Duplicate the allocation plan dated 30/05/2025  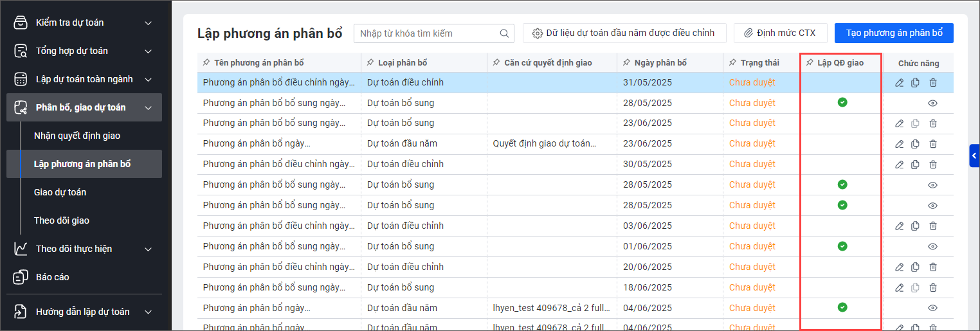915,165
